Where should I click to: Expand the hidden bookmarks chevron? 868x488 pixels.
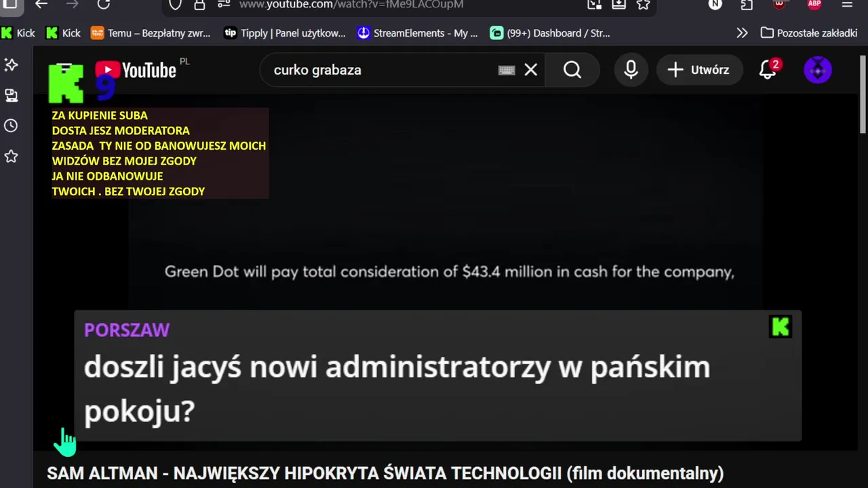742,33
